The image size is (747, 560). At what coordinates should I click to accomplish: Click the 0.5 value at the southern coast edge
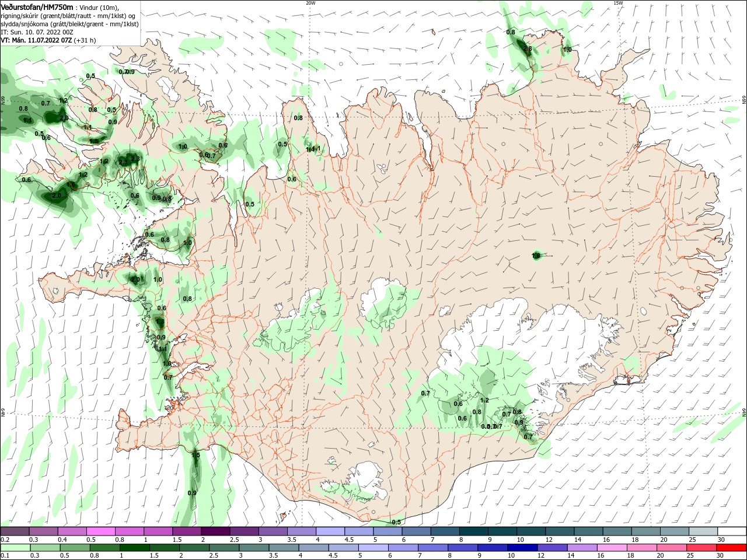point(396,521)
